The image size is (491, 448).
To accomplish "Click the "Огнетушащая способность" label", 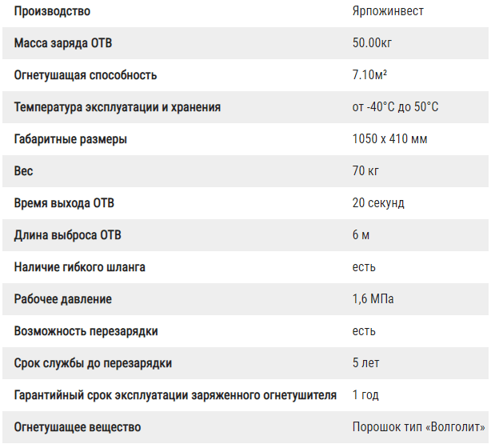I will 86,75.
